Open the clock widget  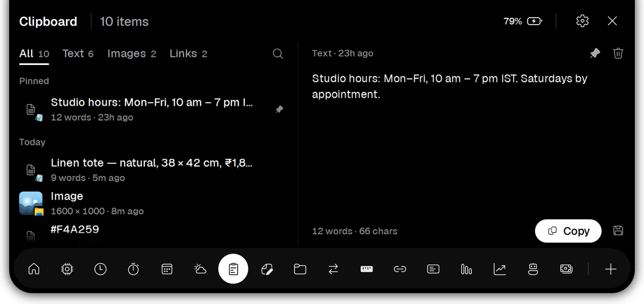point(100,269)
